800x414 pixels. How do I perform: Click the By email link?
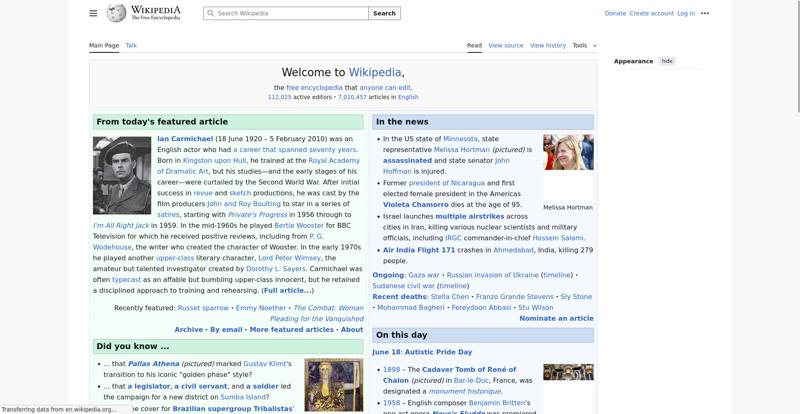click(226, 330)
